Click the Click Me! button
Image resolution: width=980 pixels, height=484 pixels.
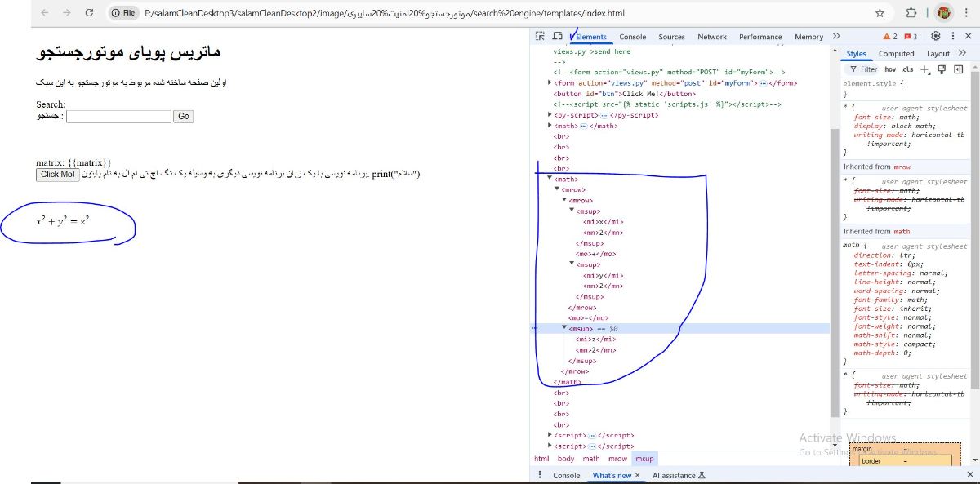[x=57, y=175]
